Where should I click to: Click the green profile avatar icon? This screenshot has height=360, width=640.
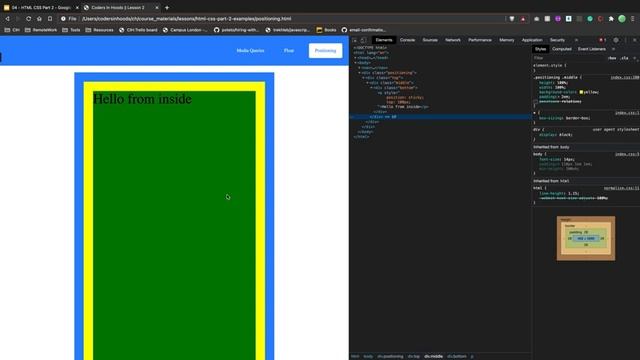coord(622,19)
